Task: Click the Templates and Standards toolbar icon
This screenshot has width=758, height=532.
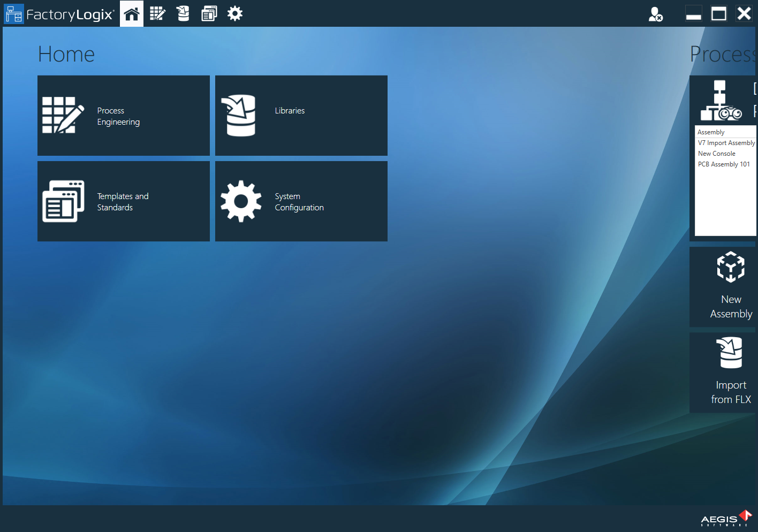Action: point(209,13)
